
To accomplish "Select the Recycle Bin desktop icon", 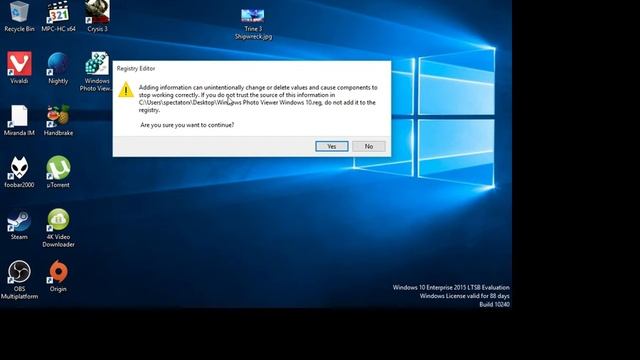I will pyautogui.click(x=19, y=17).
